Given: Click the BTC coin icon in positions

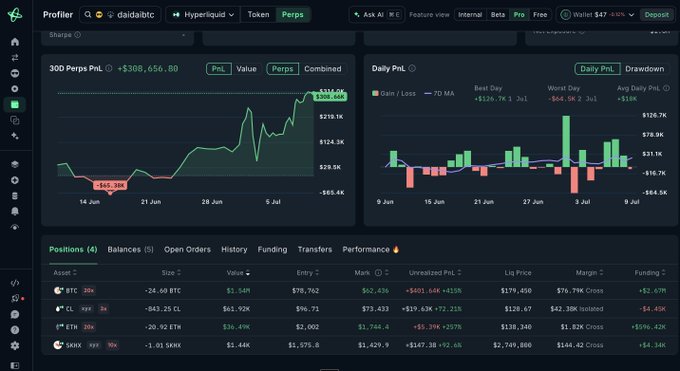Looking at the screenshot, I should 59,290.
